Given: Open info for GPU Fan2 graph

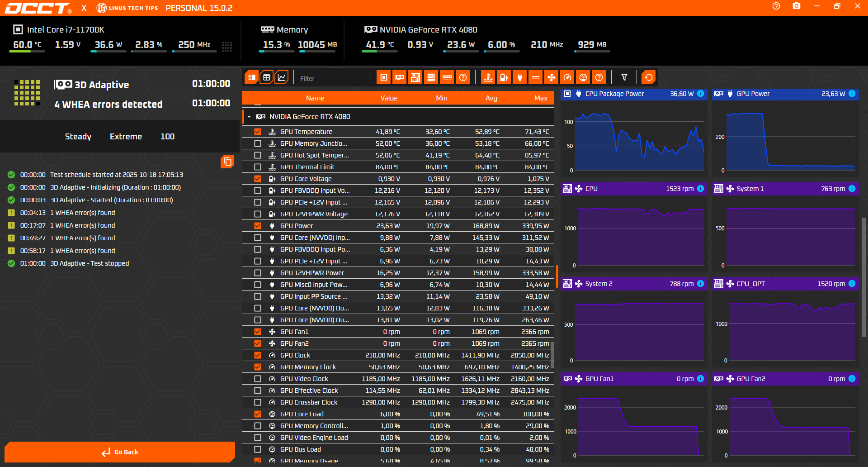Looking at the screenshot, I should coord(852,379).
